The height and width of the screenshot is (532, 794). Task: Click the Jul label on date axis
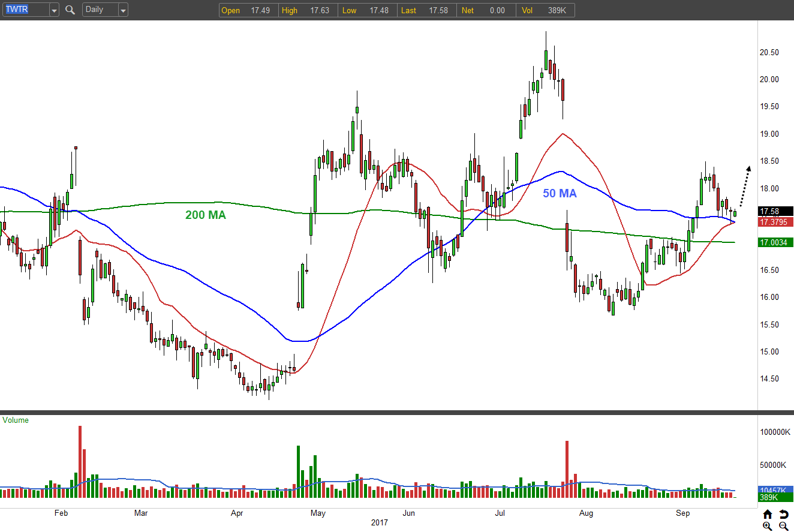[x=500, y=513]
